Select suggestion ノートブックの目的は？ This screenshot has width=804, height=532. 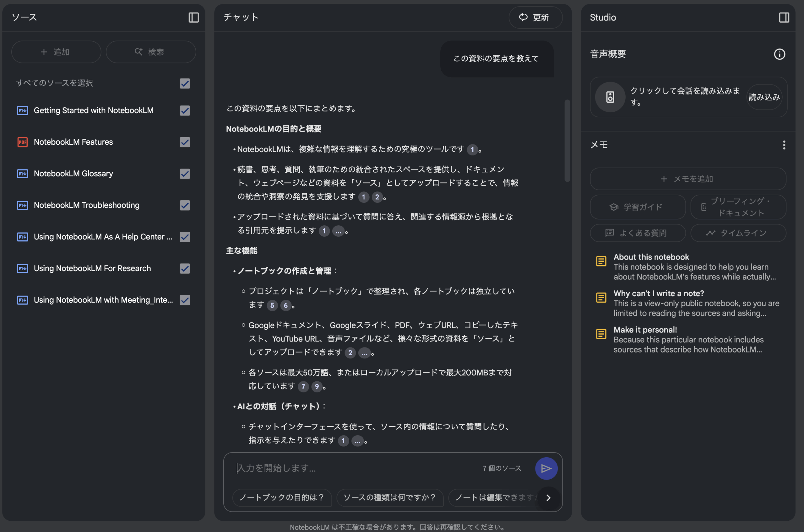click(282, 497)
